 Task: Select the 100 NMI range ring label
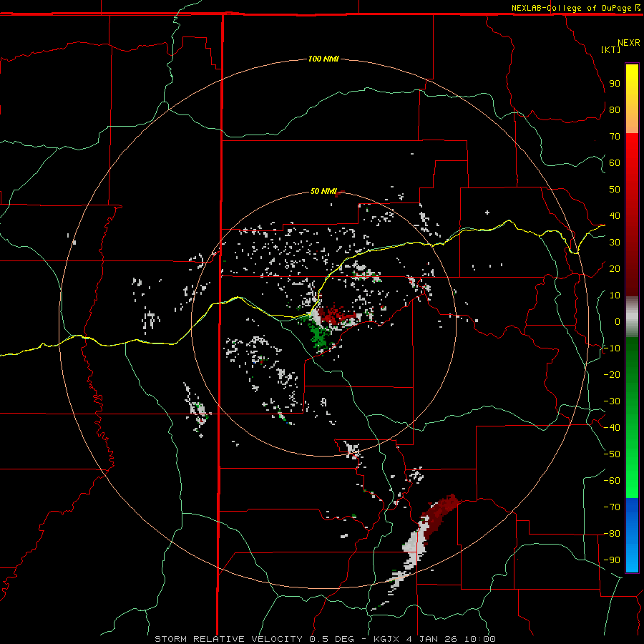[x=323, y=59]
